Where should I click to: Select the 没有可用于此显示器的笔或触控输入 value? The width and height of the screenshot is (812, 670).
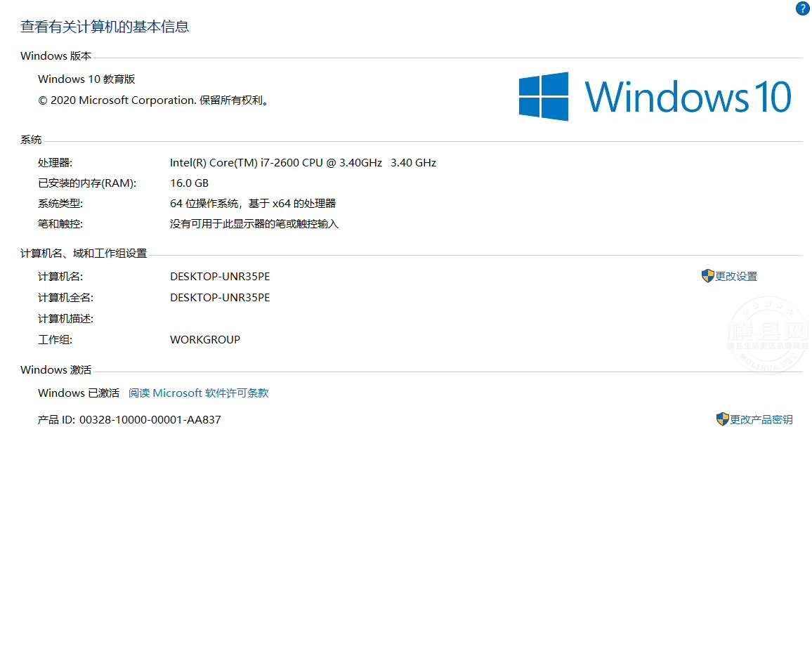point(254,223)
